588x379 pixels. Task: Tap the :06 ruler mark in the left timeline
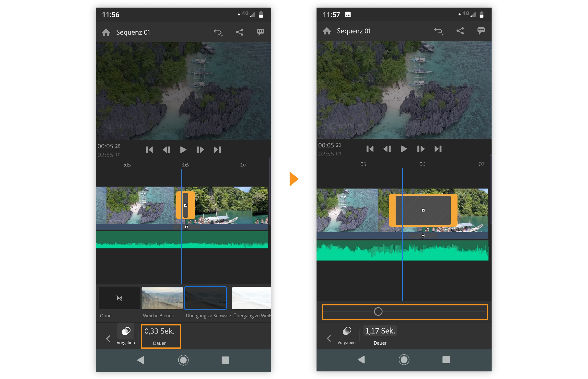pyautogui.click(x=185, y=165)
